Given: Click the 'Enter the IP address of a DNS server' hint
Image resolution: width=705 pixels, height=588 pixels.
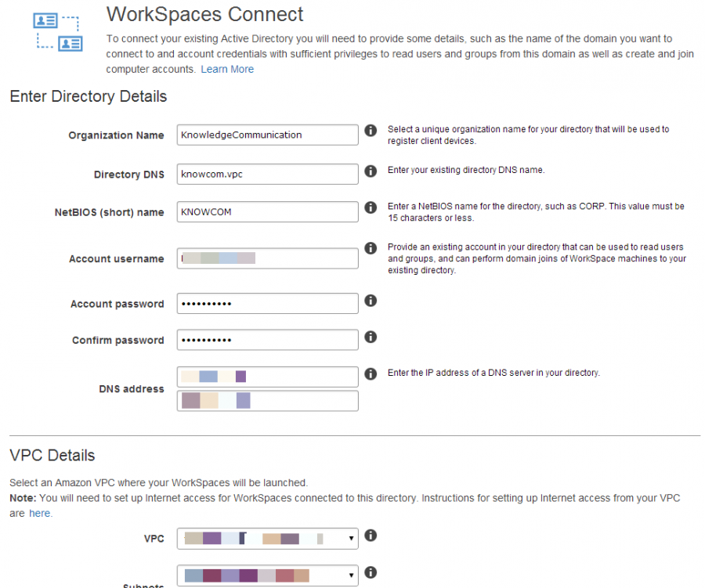Looking at the screenshot, I should (493, 373).
